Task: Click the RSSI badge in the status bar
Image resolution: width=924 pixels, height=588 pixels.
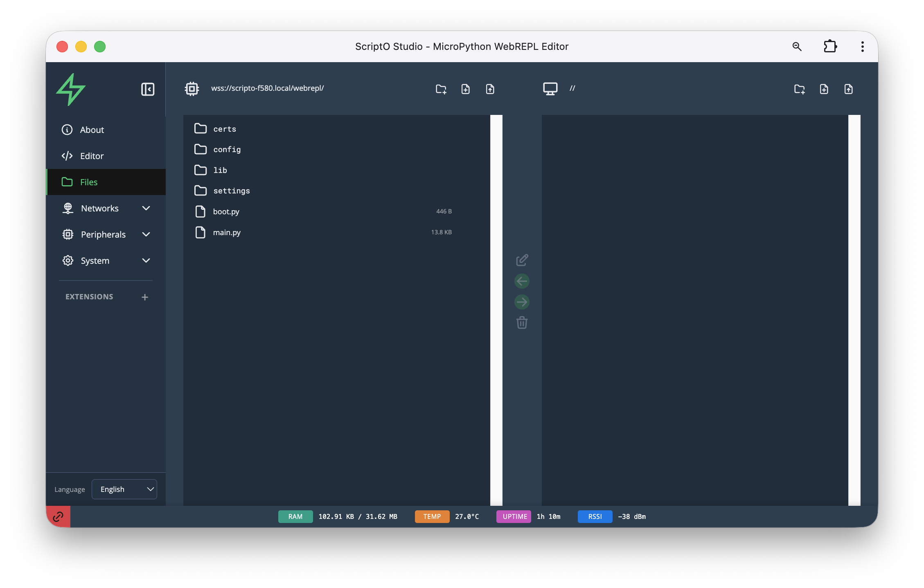Action: tap(595, 516)
